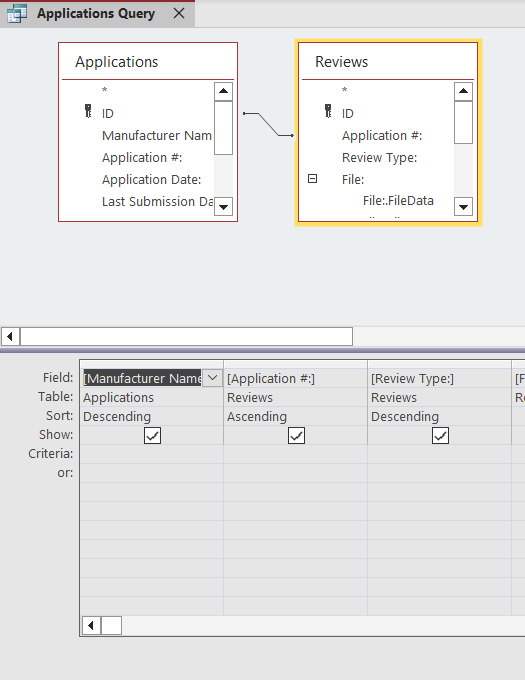Uncheck Show box for Manufacturer Name column
525x680 pixels.
coord(152,435)
